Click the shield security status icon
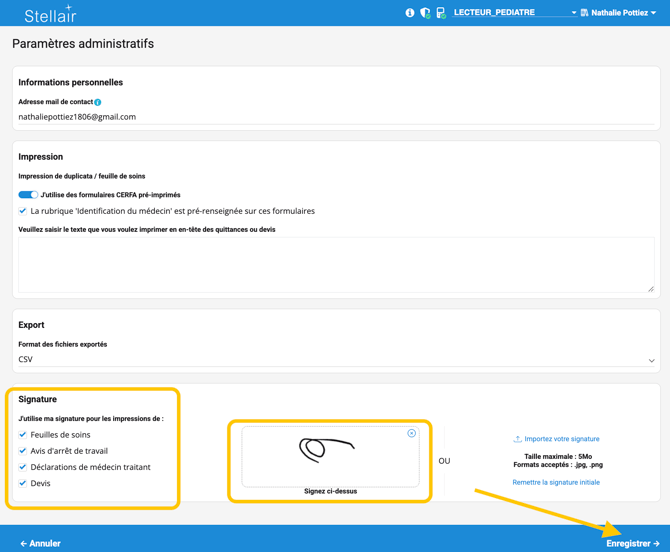670x552 pixels. click(x=425, y=13)
